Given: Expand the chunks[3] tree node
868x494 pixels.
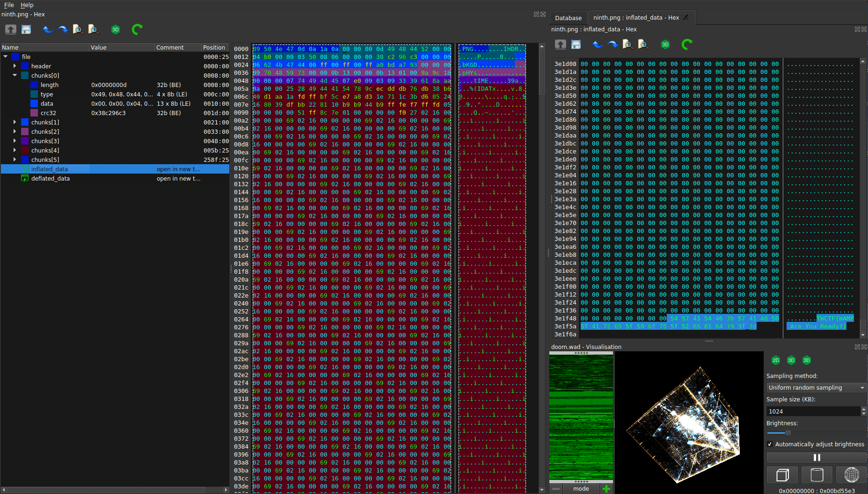Looking at the screenshot, I should (x=15, y=141).
